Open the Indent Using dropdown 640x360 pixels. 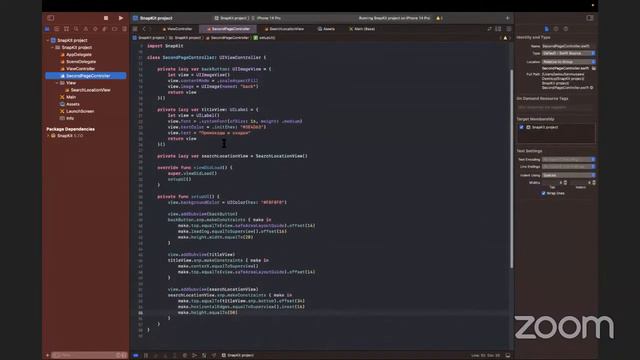click(569, 176)
